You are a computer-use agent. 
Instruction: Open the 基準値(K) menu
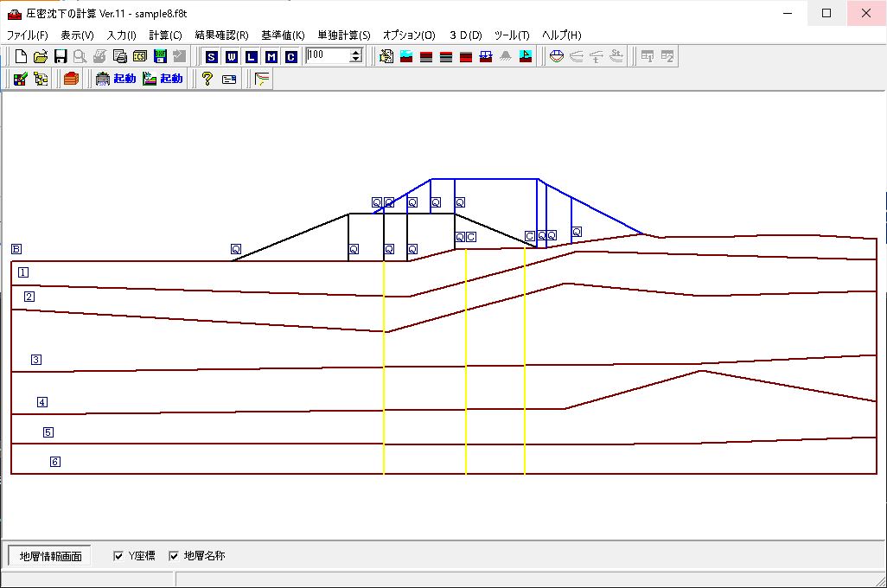point(283,35)
